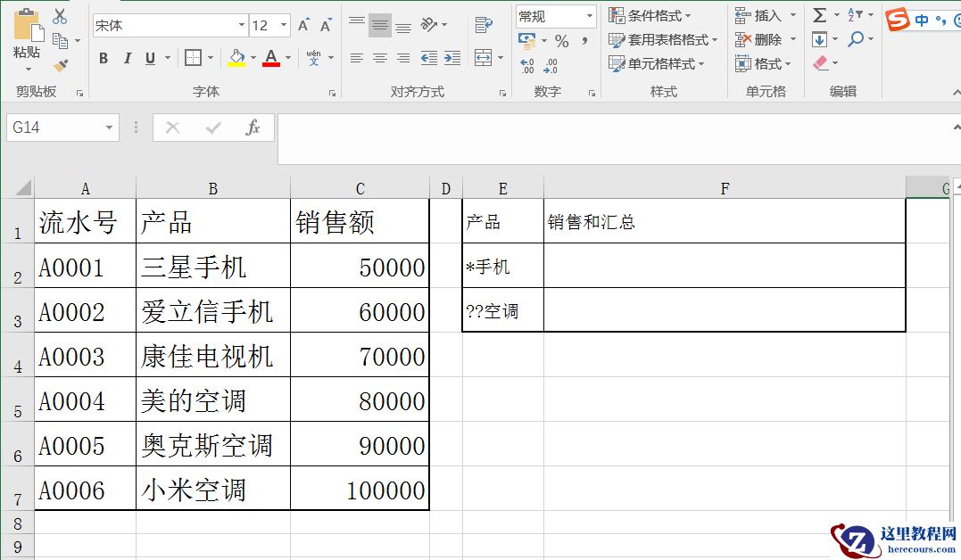The image size is (961, 560).
Task: Open font group dialog launcher
Action: [x=332, y=93]
